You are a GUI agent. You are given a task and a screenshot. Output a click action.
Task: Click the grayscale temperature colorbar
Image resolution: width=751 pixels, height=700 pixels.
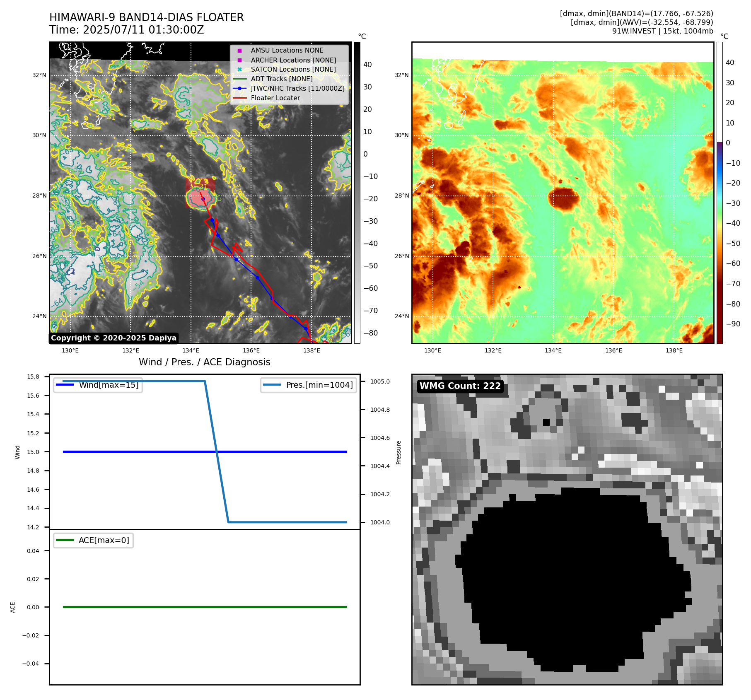(357, 193)
